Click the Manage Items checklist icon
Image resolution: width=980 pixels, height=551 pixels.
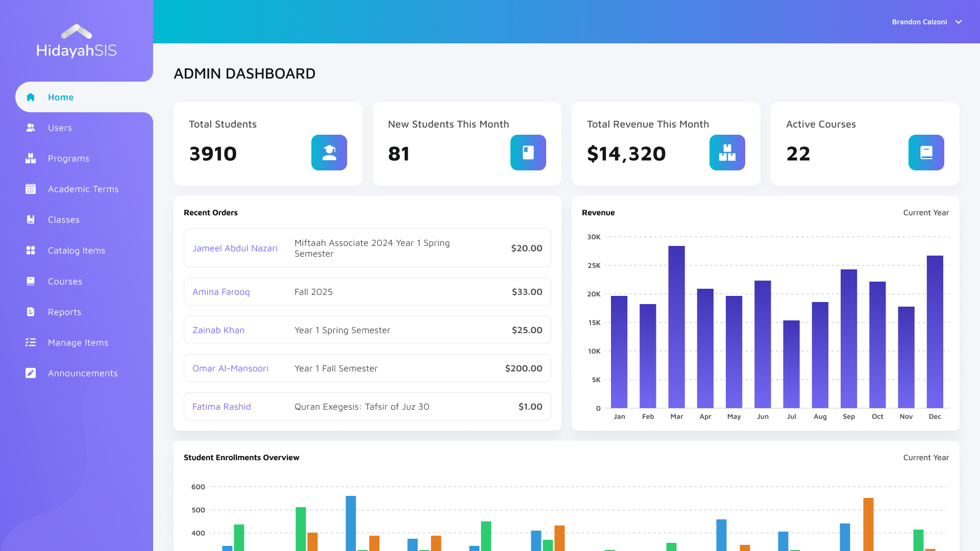(31, 342)
